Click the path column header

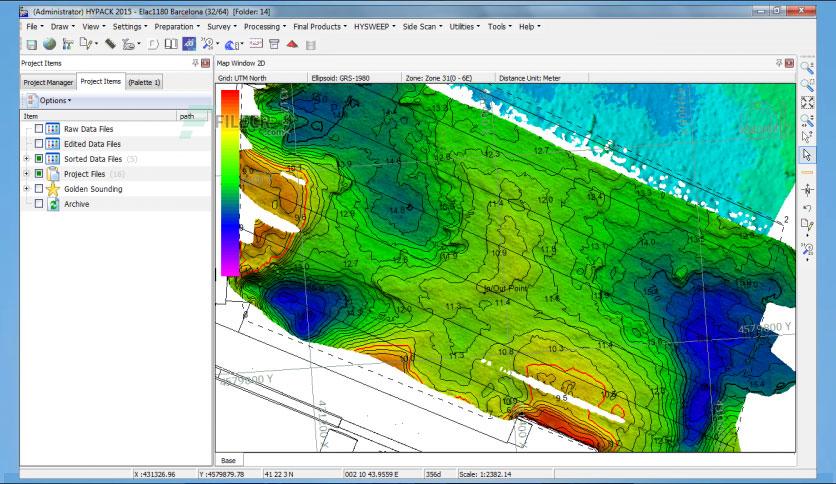click(x=192, y=116)
